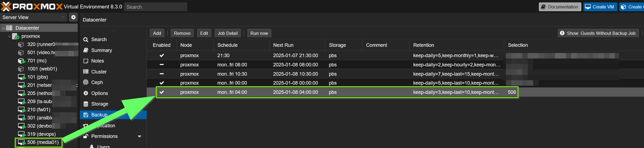The height and width of the screenshot is (148, 644).
Task: Click the Add backup job button
Action: [157, 33]
